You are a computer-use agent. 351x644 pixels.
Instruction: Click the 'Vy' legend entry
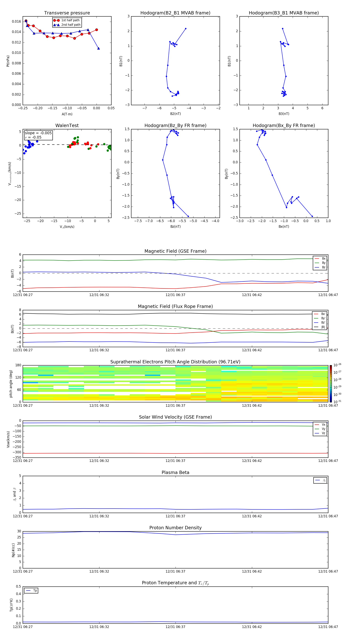(x=320, y=429)
